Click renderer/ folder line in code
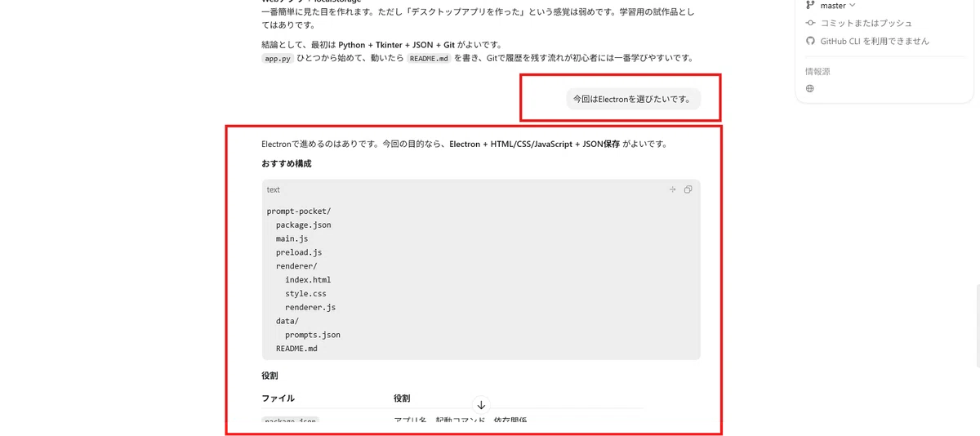 pyautogui.click(x=296, y=266)
